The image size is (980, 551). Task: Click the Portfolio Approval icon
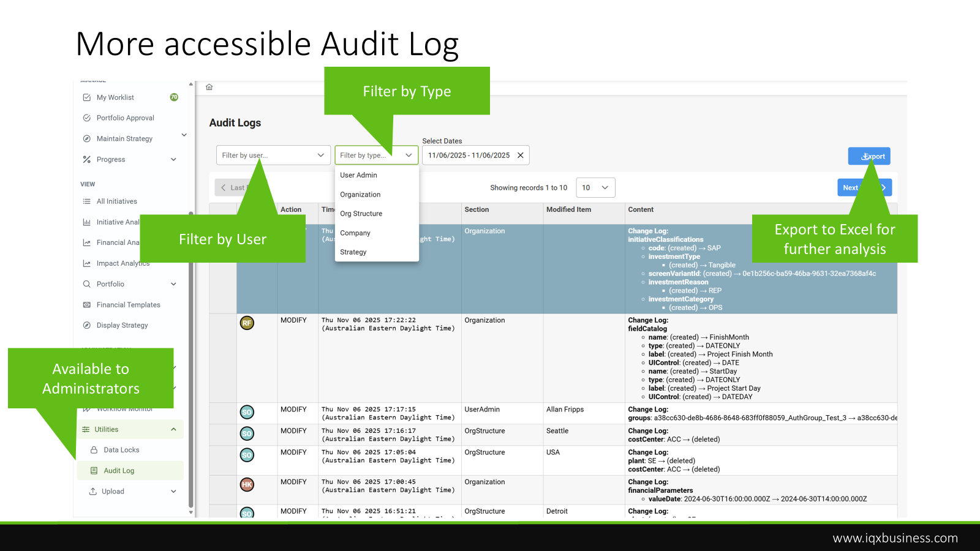point(87,118)
